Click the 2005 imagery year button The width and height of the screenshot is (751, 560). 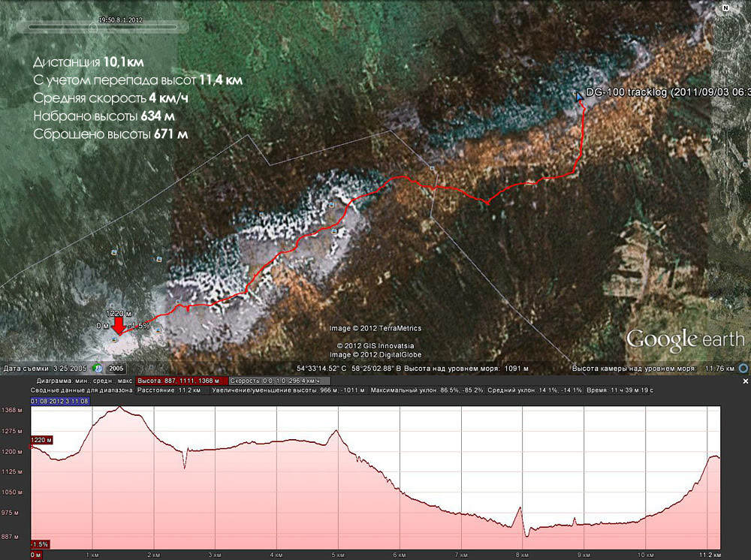click(x=117, y=369)
